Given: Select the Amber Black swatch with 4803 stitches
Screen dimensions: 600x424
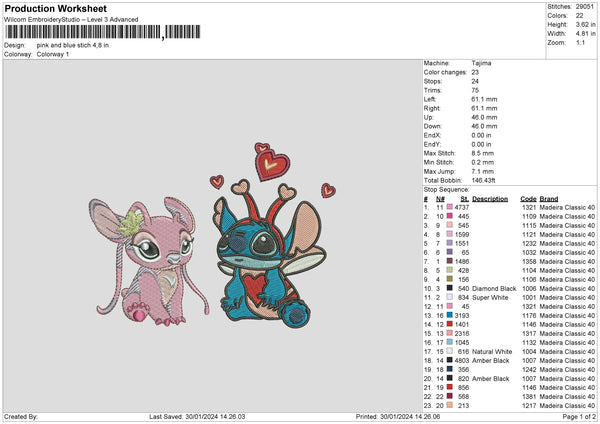Looking at the screenshot, I should 450,360.
